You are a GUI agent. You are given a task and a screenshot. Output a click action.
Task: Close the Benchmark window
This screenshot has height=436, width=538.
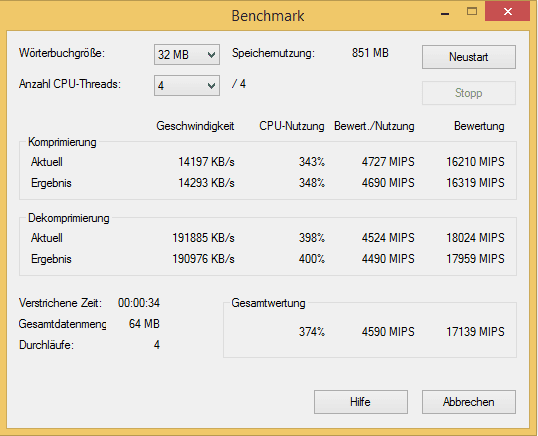pos(508,12)
